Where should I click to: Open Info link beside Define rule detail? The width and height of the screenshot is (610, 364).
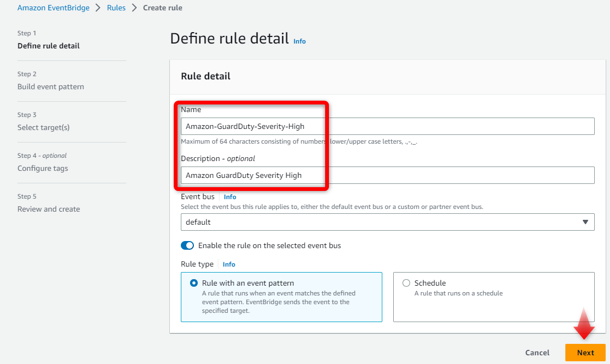[300, 41]
